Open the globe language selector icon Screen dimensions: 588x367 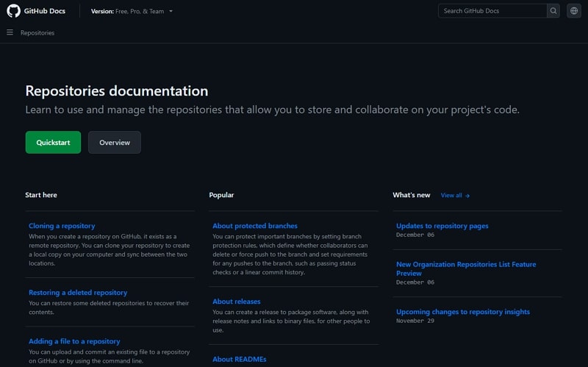574,11
